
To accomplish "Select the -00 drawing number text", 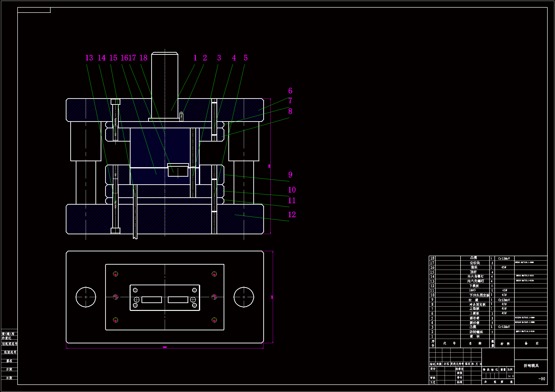I will tap(542, 379).
